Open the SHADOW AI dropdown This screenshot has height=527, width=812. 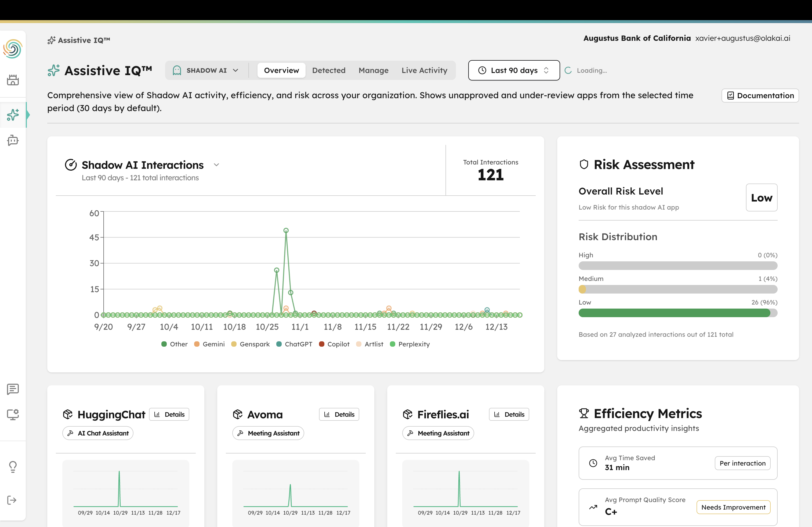(x=206, y=70)
